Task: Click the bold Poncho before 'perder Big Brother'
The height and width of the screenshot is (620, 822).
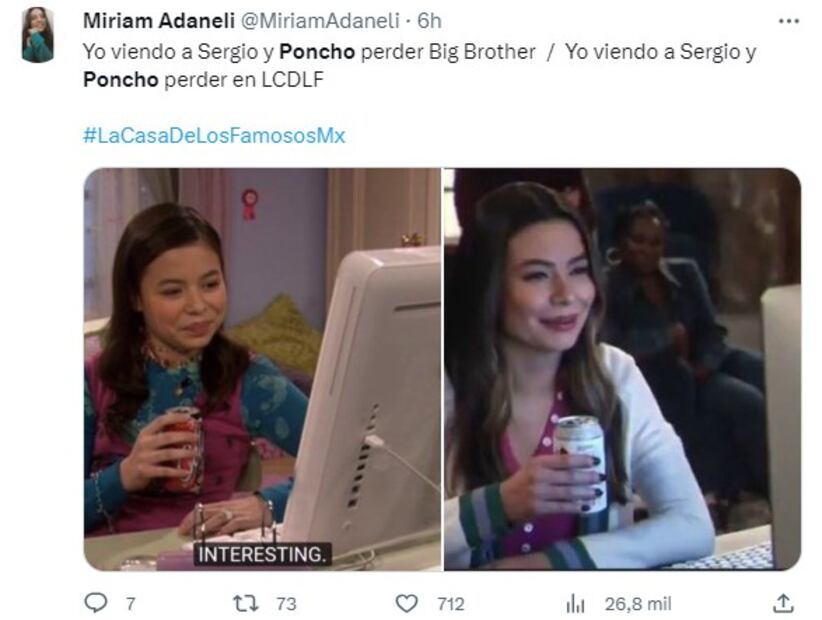Action: [x=317, y=51]
